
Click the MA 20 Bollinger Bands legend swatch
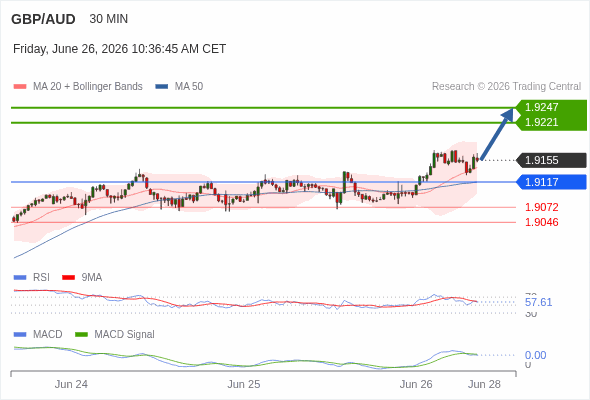20,87
